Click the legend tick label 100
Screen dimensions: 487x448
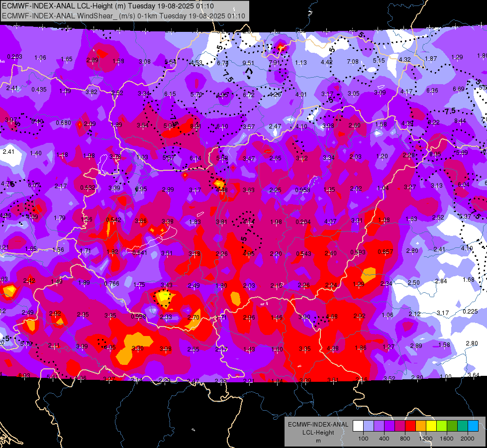[363, 439]
